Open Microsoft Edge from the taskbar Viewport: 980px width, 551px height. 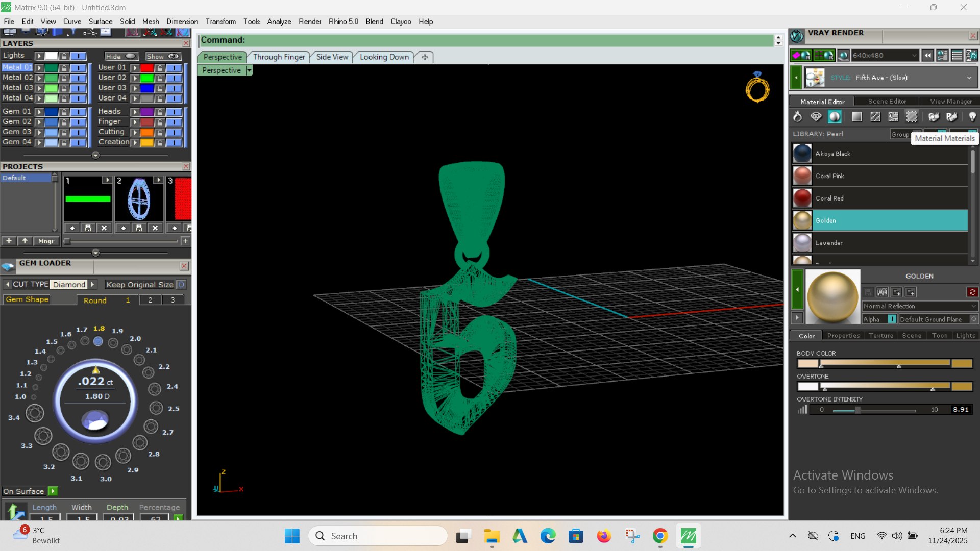click(x=548, y=536)
